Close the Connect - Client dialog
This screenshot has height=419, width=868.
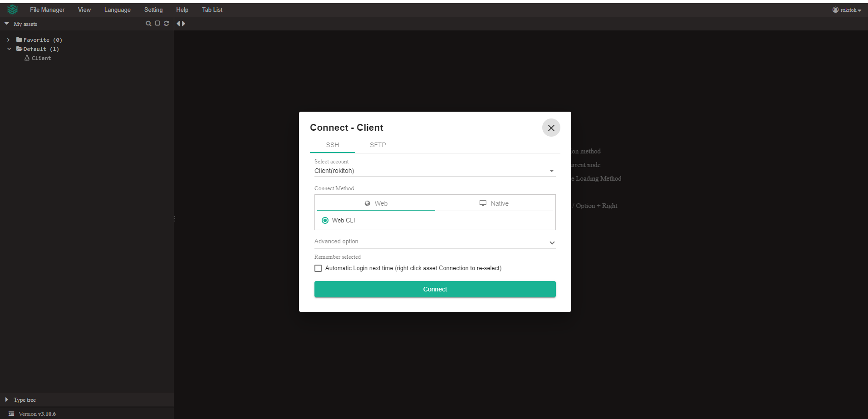[551, 128]
